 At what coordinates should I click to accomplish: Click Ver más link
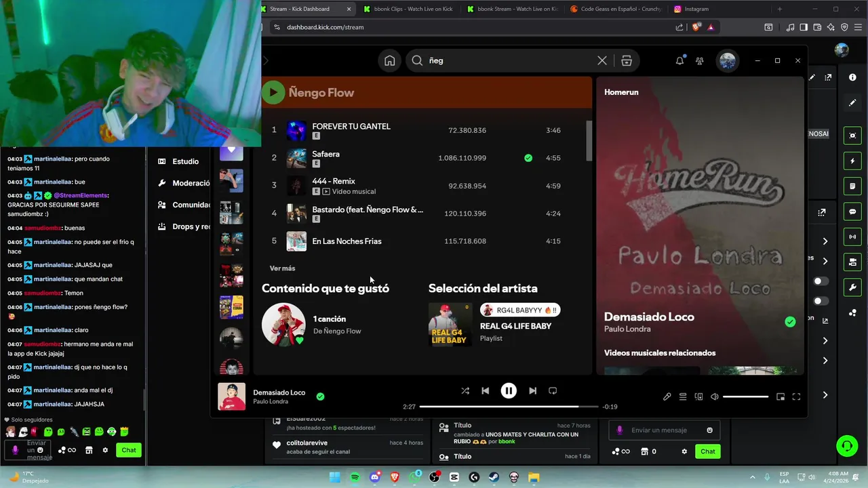coord(282,268)
